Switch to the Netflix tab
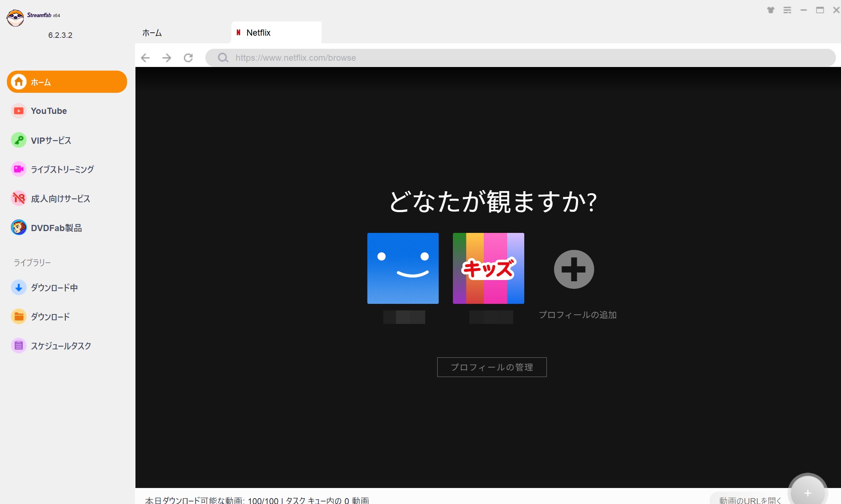 (276, 33)
